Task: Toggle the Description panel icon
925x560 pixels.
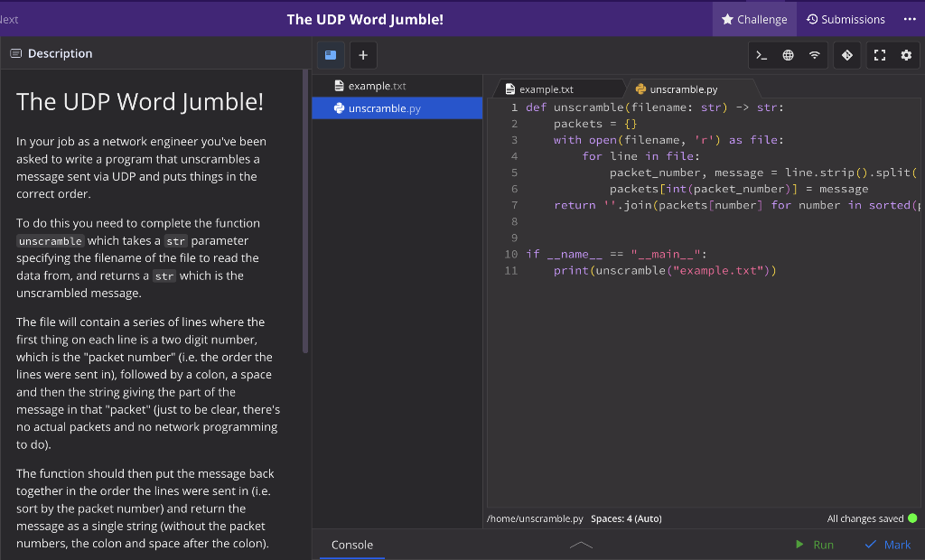Action: 15,53
